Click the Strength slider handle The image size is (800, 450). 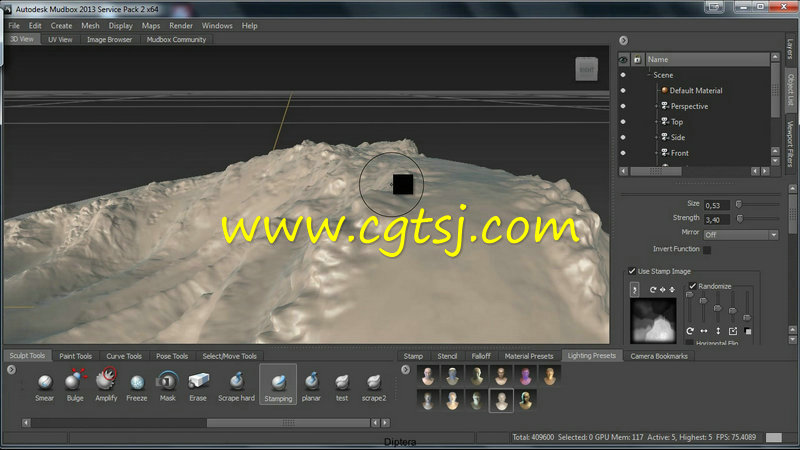pos(740,218)
